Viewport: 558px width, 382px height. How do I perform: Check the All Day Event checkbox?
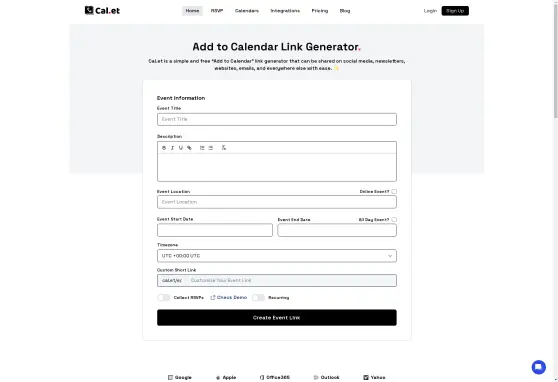point(394,220)
